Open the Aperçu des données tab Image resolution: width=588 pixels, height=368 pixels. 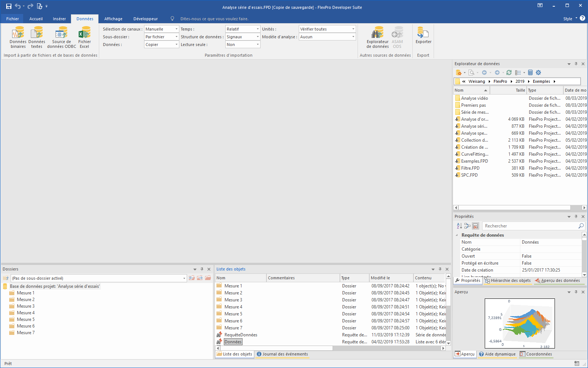point(557,280)
